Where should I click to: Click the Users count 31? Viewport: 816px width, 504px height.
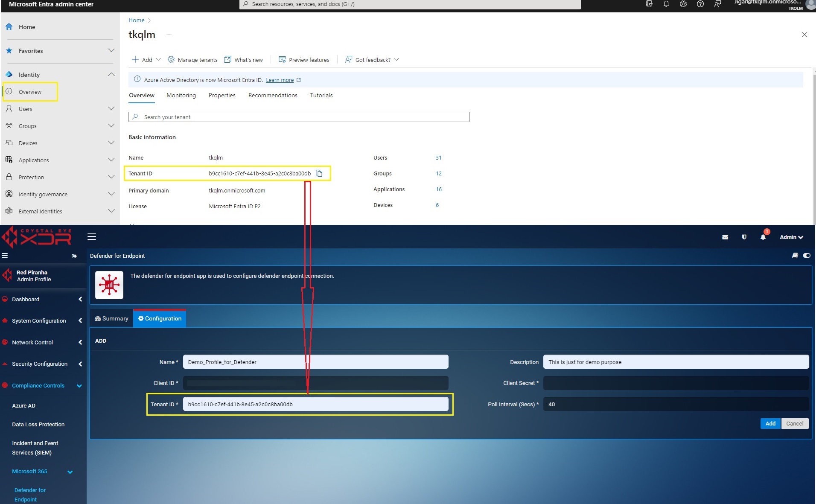[439, 157]
